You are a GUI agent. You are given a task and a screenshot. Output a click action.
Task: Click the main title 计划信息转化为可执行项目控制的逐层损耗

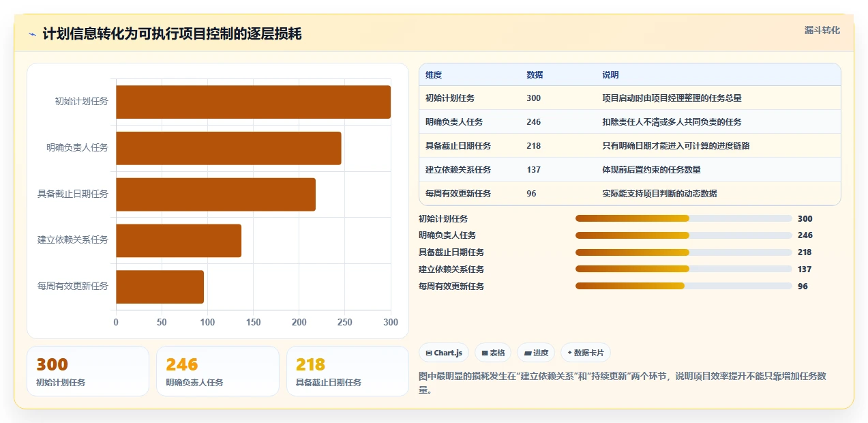click(x=172, y=34)
